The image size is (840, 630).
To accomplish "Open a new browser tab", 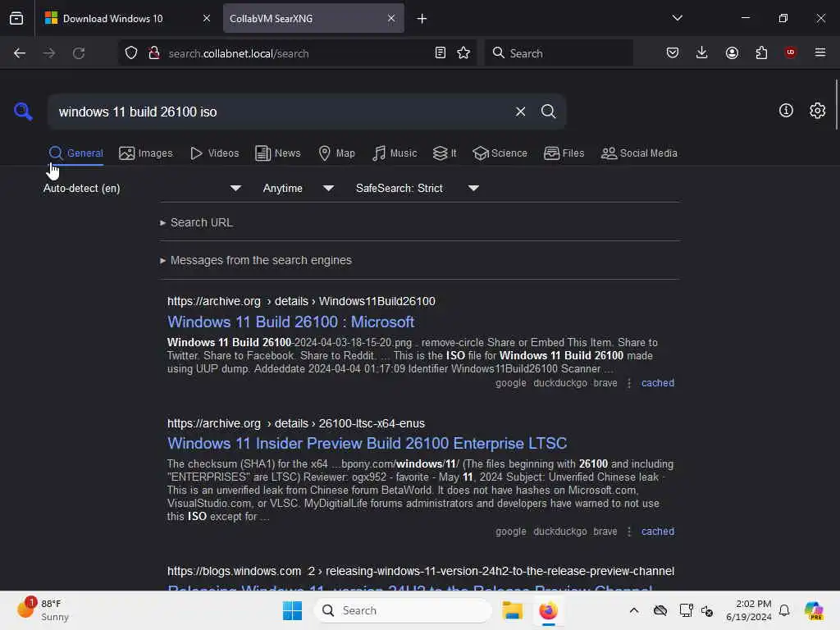I will [422, 19].
